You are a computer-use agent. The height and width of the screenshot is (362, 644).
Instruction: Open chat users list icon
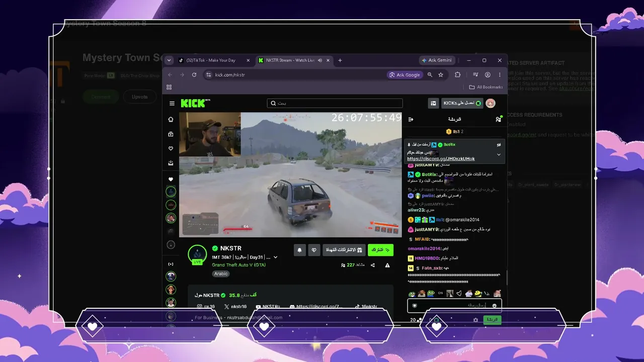pyautogui.click(x=498, y=119)
